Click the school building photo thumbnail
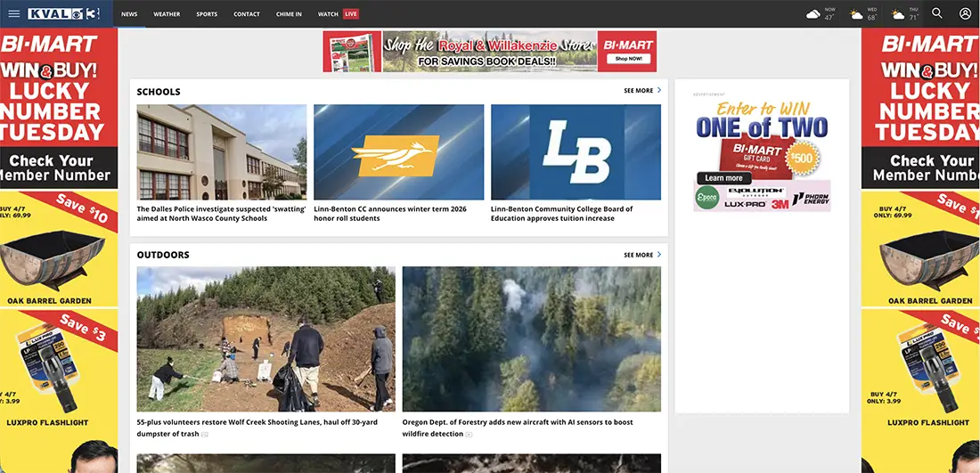This screenshot has width=980, height=473. coord(222,151)
